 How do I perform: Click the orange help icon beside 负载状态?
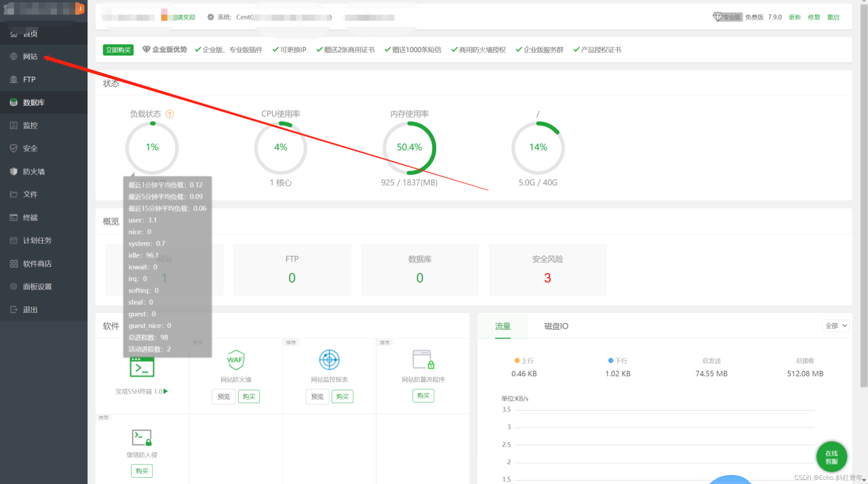170,114
